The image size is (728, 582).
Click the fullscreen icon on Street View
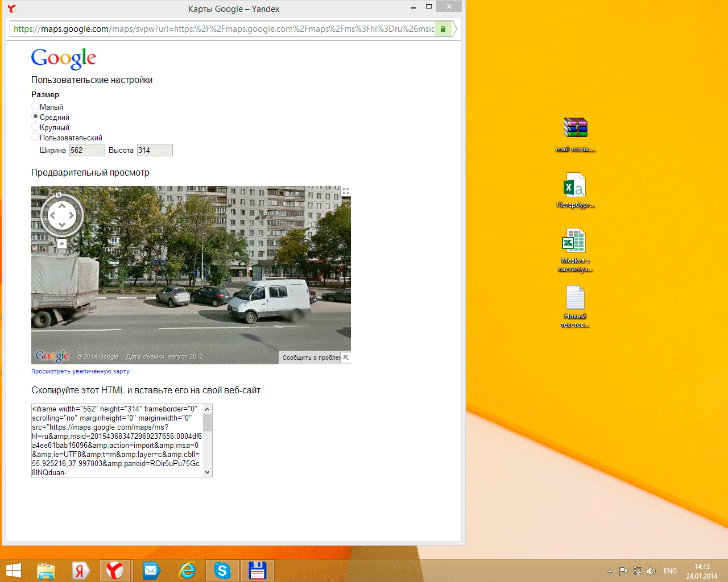pyautogui.click(x=345, y=192)
